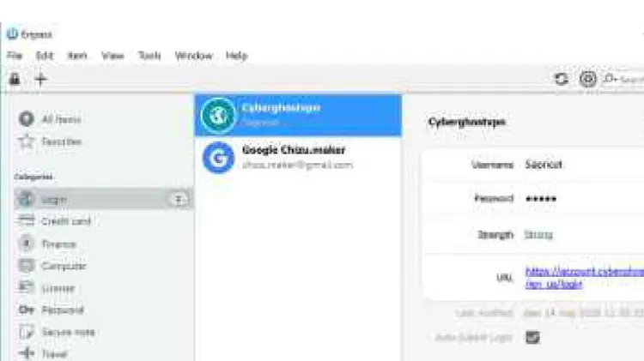Select Google Chizu.maker entry
This screenshot has width=644, height=361.
tap(298, 158)
